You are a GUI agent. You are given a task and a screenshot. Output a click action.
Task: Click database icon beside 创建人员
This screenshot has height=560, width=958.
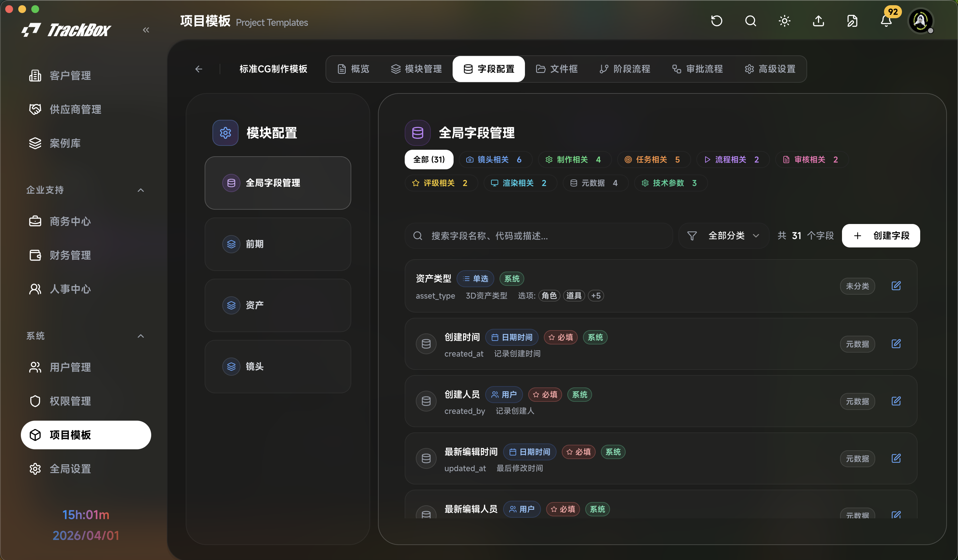coord(426,401)
